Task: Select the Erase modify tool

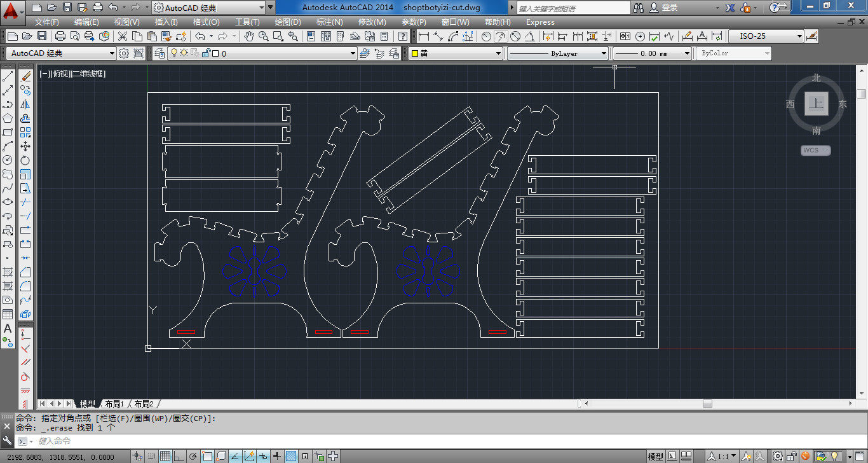Action: point(25,77)
